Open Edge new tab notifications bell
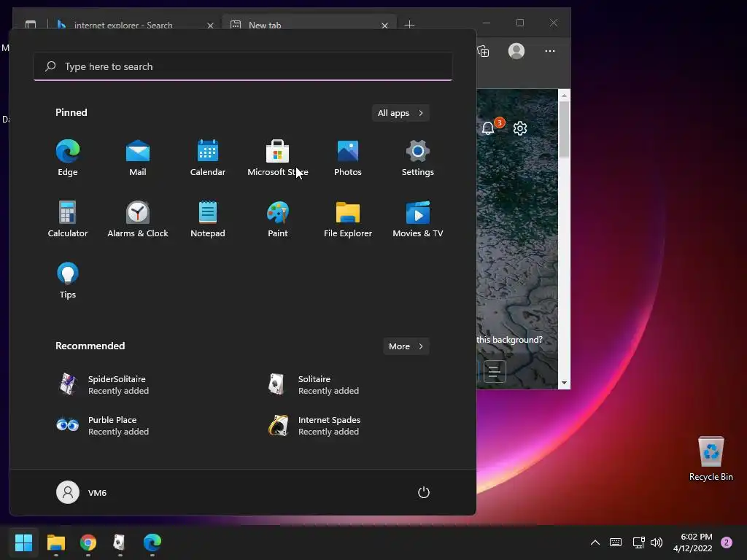The height and width of the screenshot is (560, 747). tap(488, 128)
